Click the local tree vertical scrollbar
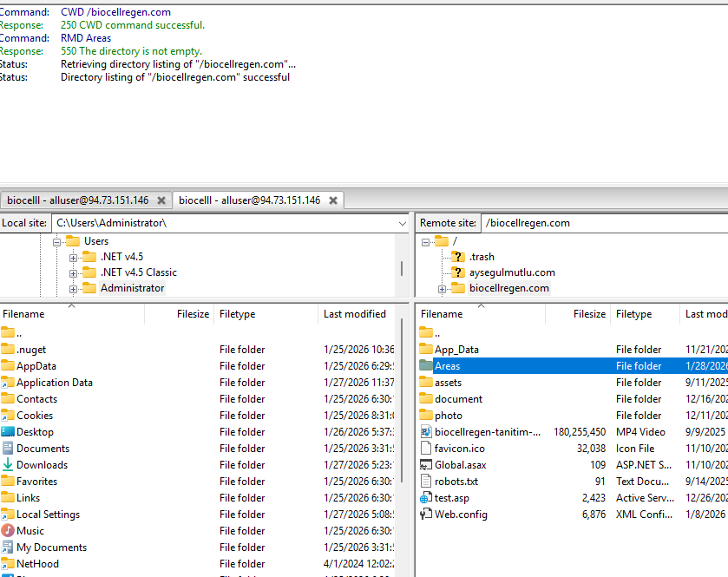The height and width of the screenshot is (577, 728). click(x=401, y=268)
